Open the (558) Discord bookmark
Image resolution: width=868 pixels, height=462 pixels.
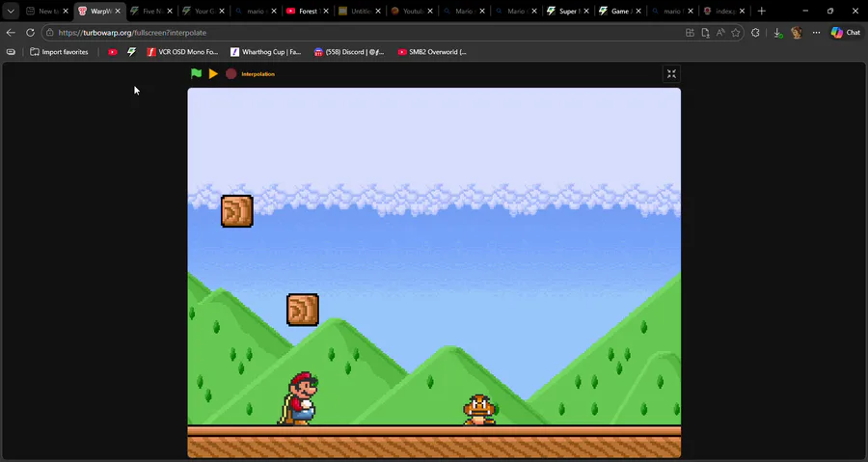coord(349,52)
